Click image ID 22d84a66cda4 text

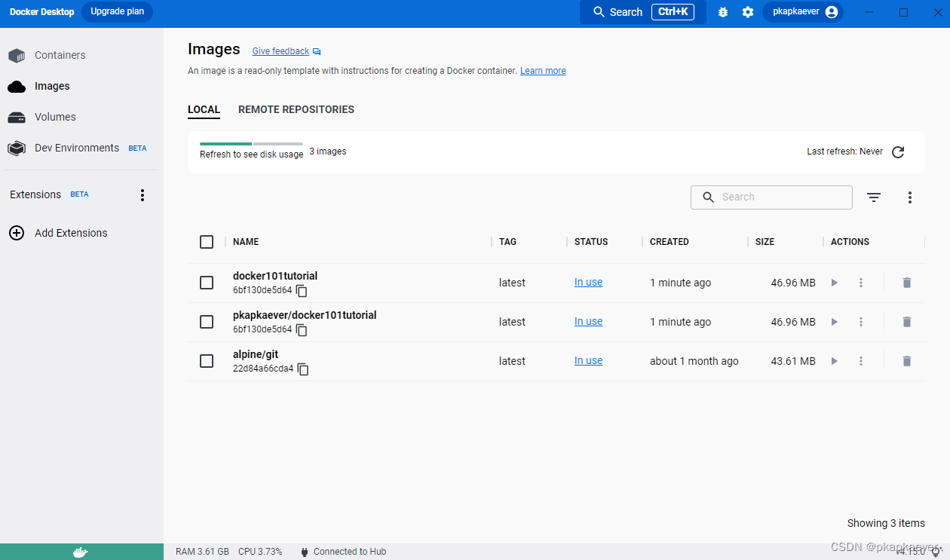(x=263, y=369)
